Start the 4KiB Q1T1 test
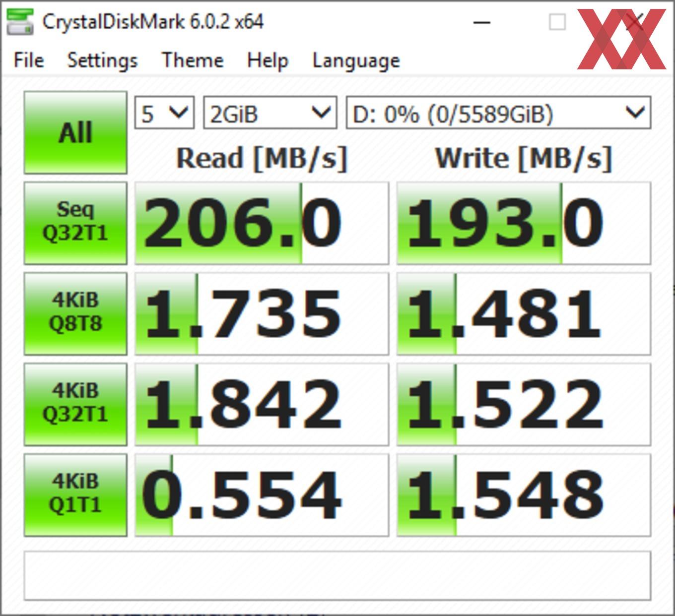675x616 pixels. click(x=75, y=495)
